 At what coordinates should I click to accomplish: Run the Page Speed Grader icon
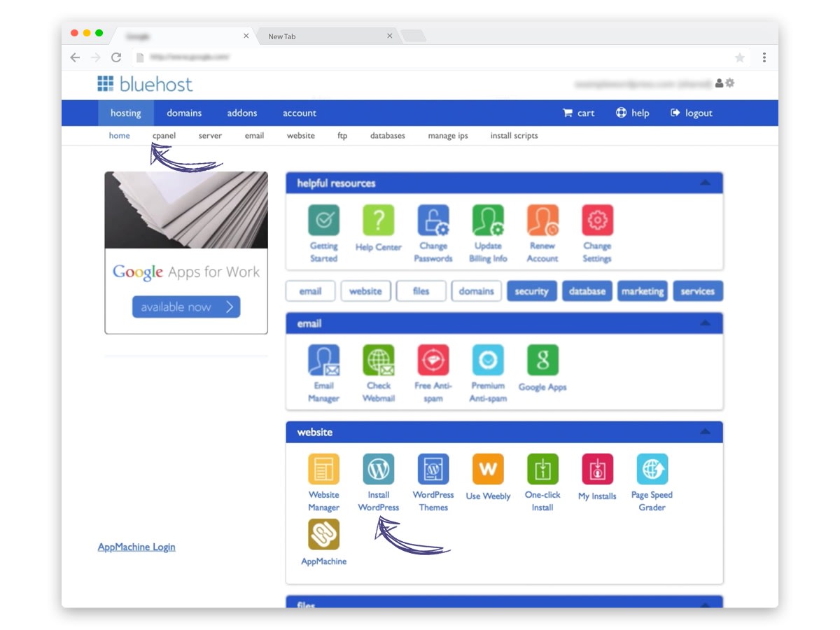coord(652,469)
